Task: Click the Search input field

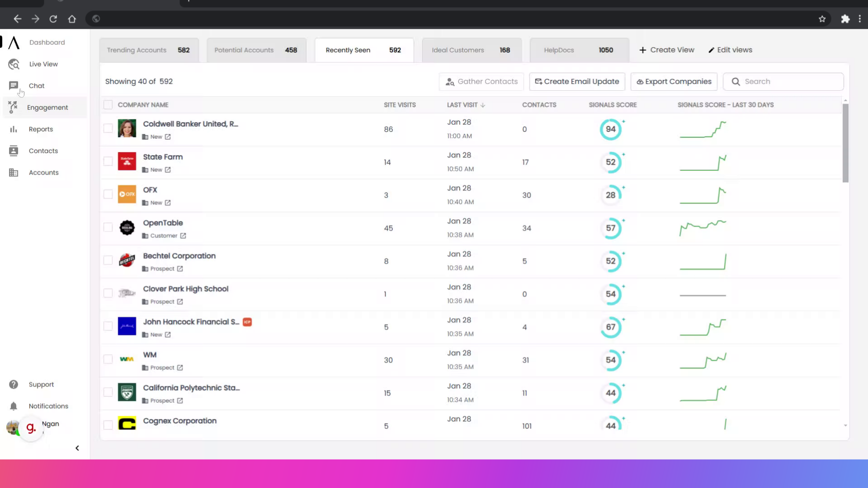Action: pyautogui.click(x=783, y=82)
